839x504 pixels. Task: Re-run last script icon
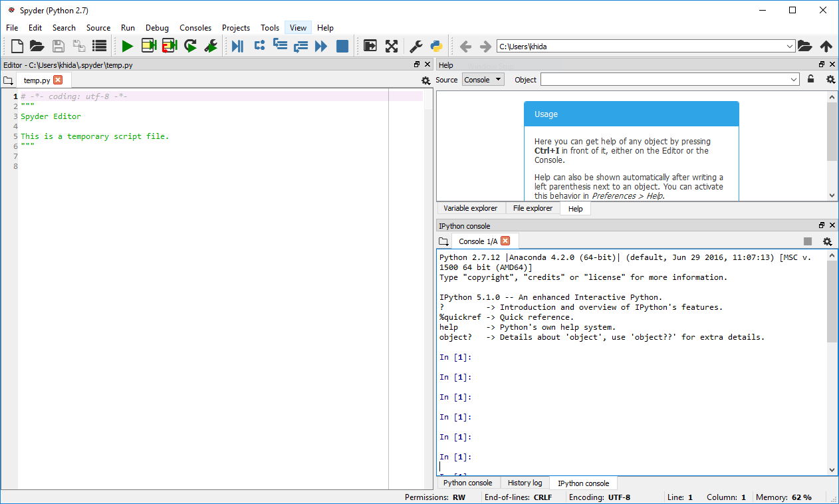point(191,46)
